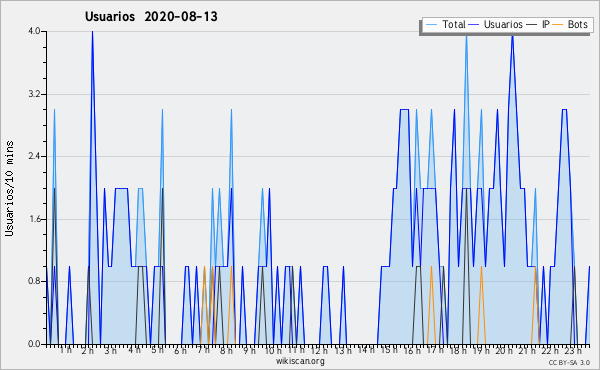Click the '3 h' x-axis label
This screenshot has height=370, width=600.
coord(111,350)
